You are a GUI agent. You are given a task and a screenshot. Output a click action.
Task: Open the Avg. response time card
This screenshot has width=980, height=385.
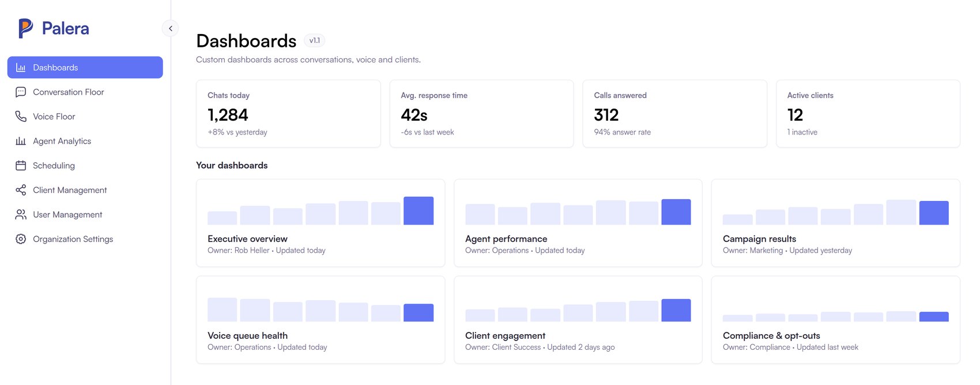[481, 114]
